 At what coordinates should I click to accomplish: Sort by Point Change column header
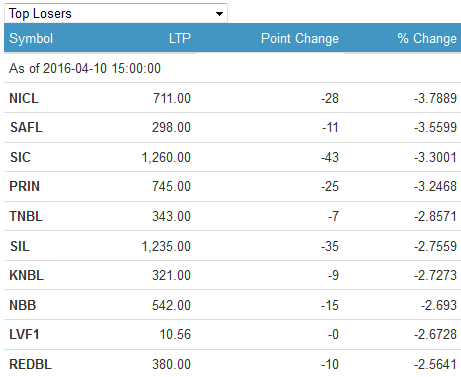tap(300, 39)
